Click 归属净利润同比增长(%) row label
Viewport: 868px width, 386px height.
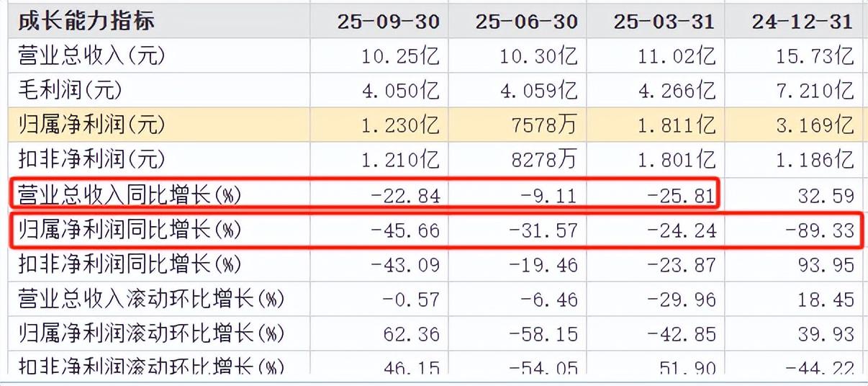(x=130, y=230)
